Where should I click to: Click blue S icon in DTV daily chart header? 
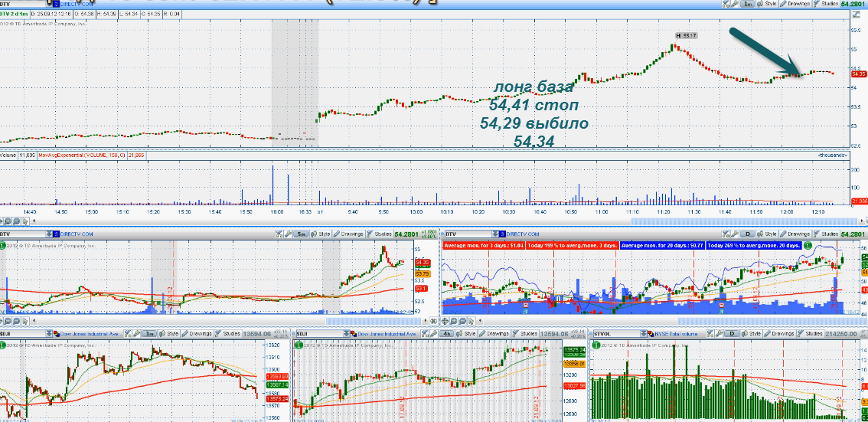tap(502, 234)
